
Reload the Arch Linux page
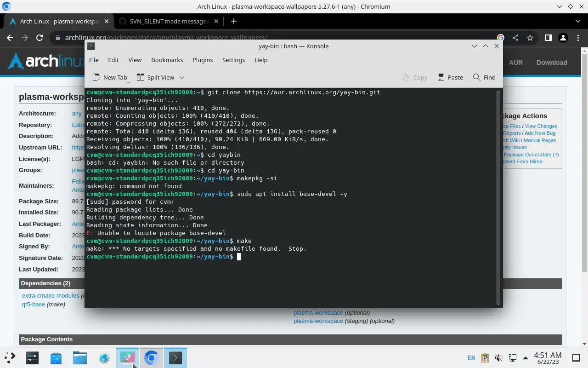40,38
